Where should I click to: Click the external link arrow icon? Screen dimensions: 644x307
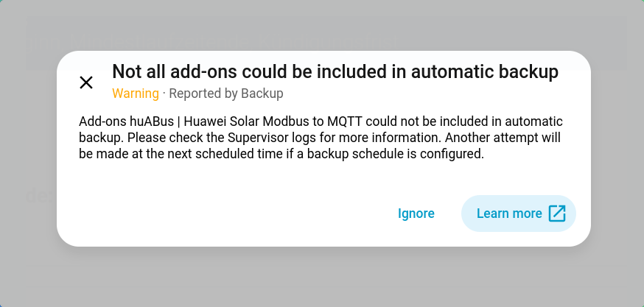tap(557, 214)
